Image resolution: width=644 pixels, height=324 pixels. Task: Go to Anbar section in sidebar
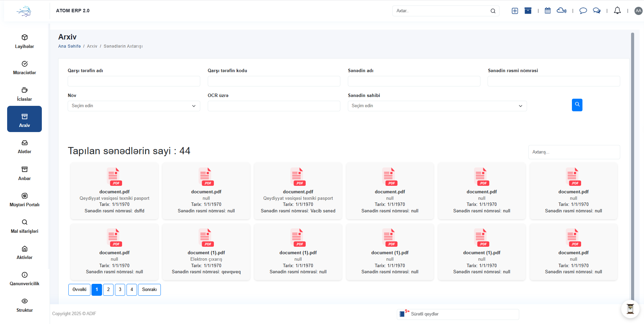click(24, 173)
